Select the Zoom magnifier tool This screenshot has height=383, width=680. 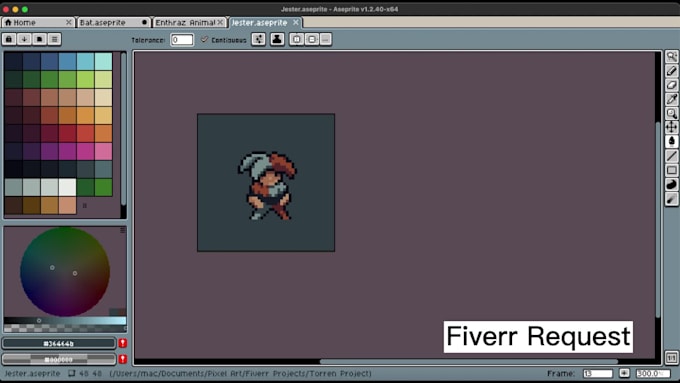tap(671, 113)
